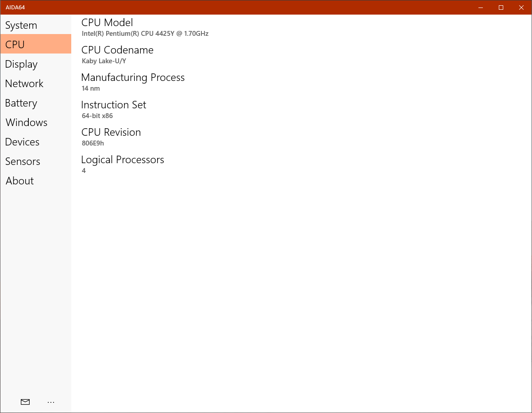Image resolution: width=532 pixels, height=413 pixels.
Task: Click the CPU Revision heading
Action: click(x=111, y=132)
